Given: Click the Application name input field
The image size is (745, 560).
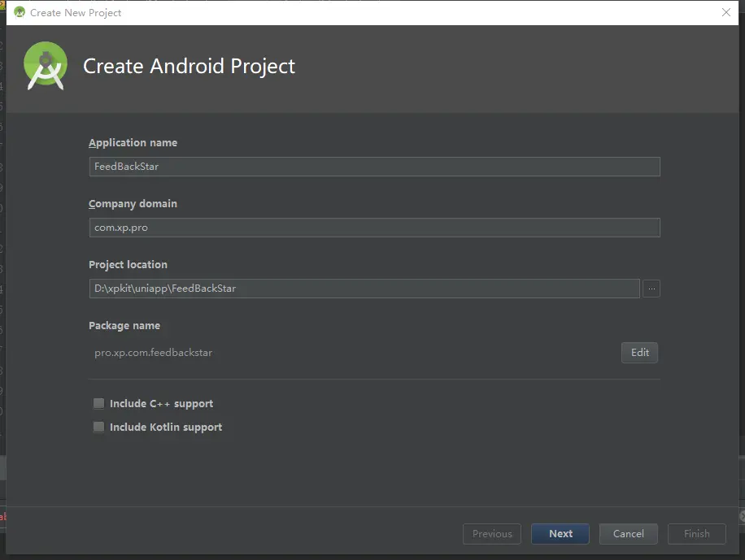Looking at the screenshot, I should click(374, 167).
